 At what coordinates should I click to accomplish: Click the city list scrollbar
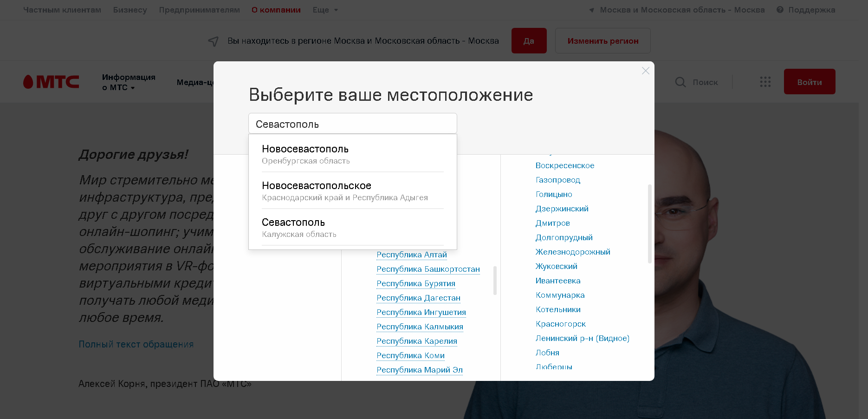(650, 224)
